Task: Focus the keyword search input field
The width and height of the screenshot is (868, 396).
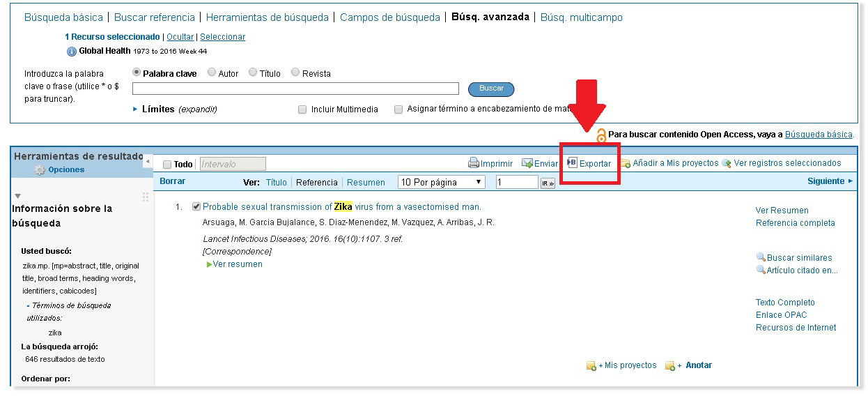Action: [x=295, y=89]
